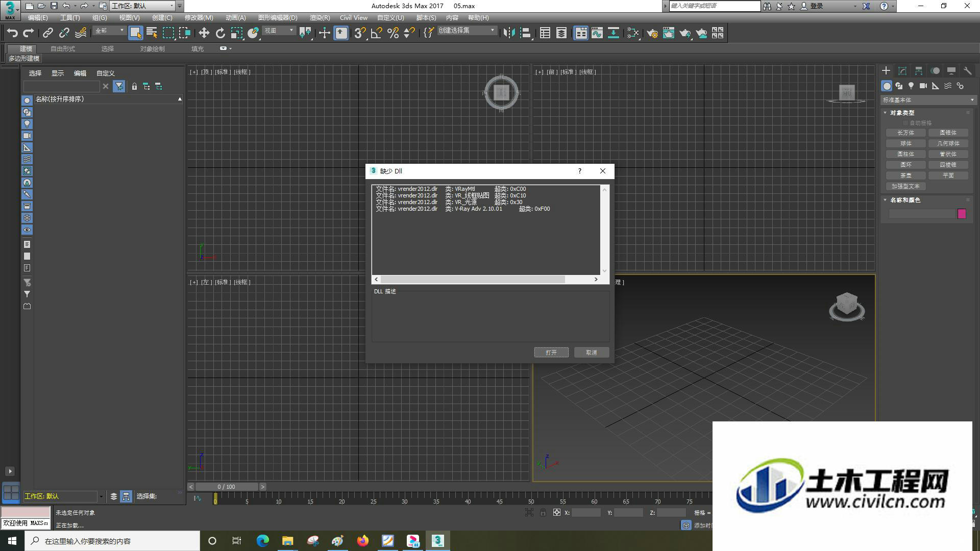Open the Curve Editor icon
Image resolution: width=980 pixels, height=551 pixels.
(597, 33)
